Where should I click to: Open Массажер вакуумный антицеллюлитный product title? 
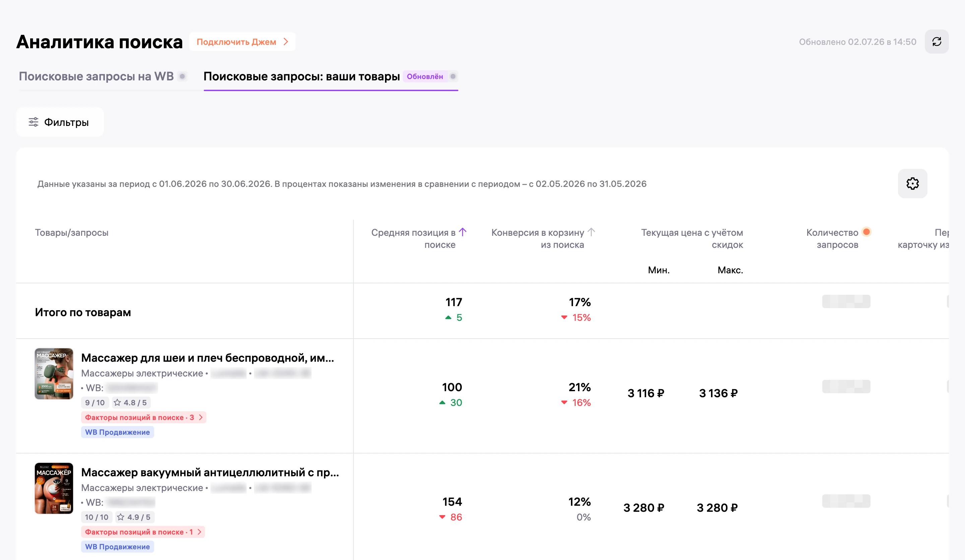(x=210, y=472)
